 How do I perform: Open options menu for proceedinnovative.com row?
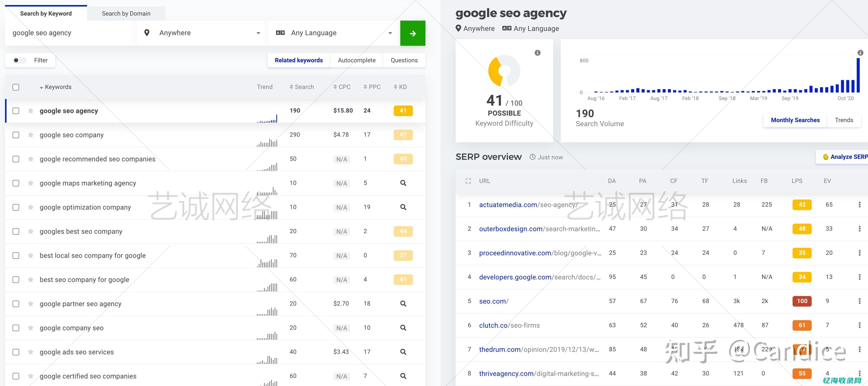[859, 253]
